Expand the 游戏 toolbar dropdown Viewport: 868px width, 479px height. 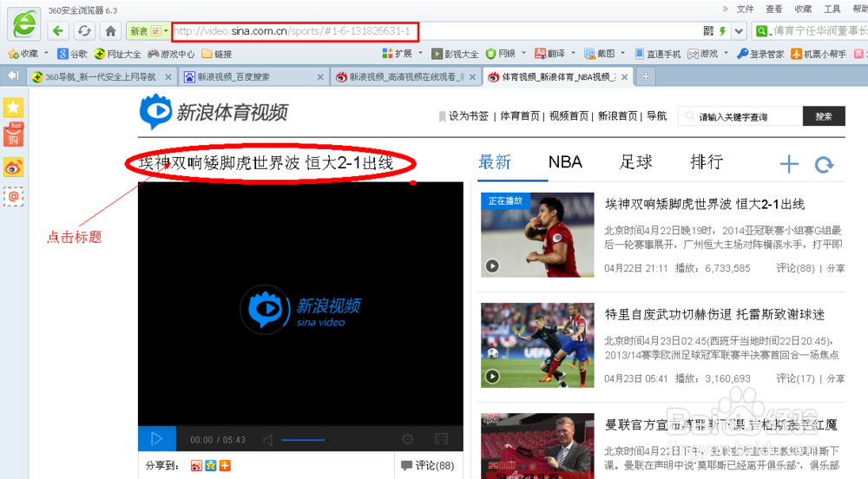coord(726,53)
